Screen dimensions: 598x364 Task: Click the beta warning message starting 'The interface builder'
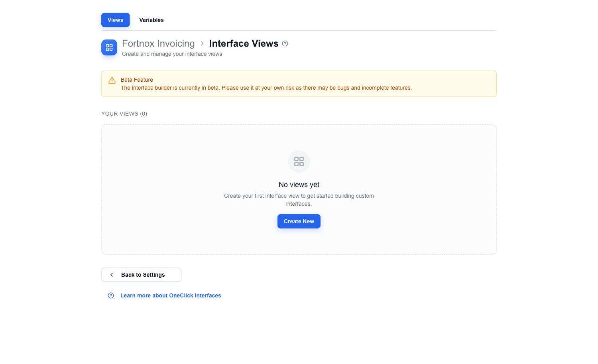266,88
